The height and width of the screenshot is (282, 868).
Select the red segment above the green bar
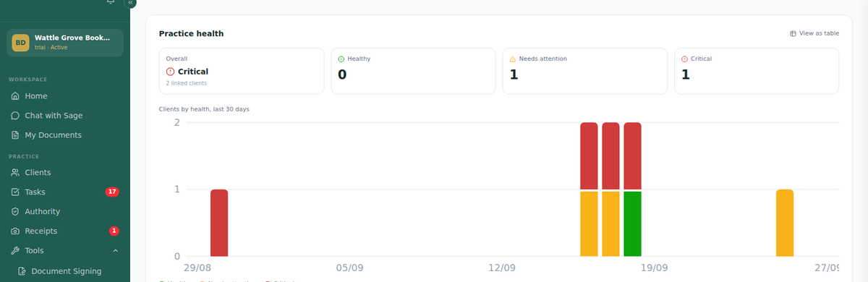click(633, 156)
